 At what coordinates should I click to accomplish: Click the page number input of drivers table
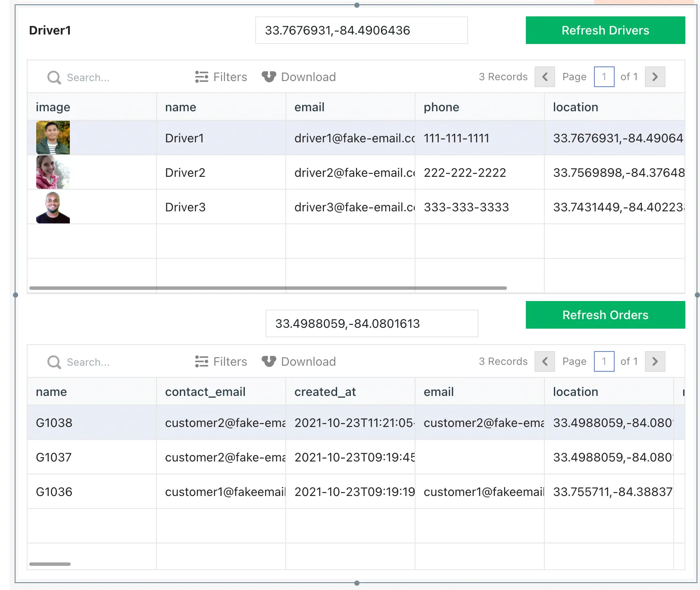coord(604,77)
